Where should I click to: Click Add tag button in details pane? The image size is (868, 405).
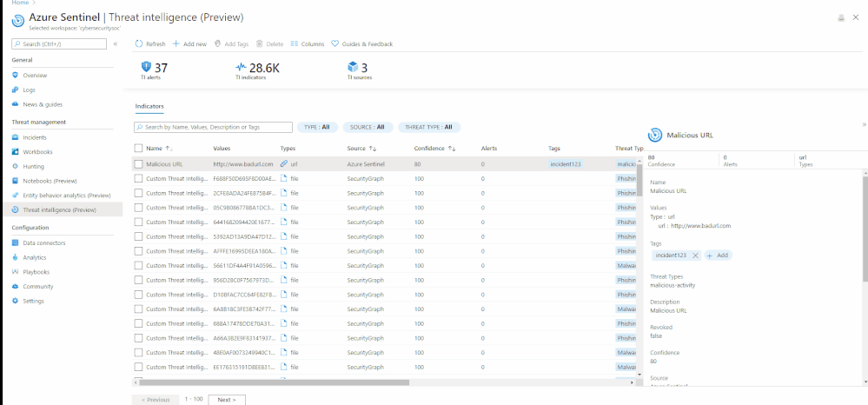coord(718,256)
